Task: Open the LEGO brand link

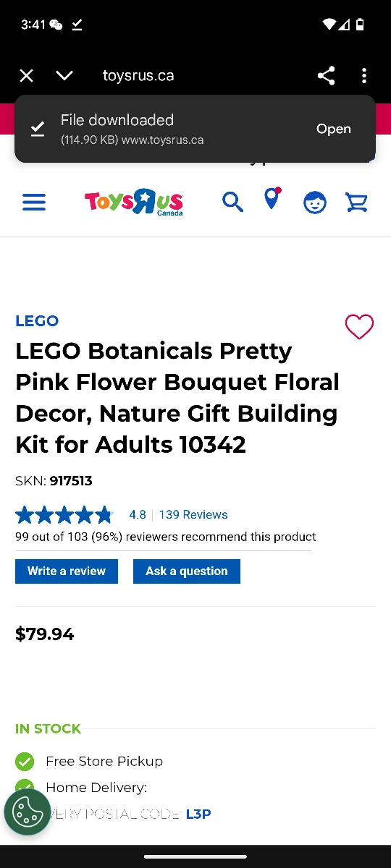Action: coord(37,321)
